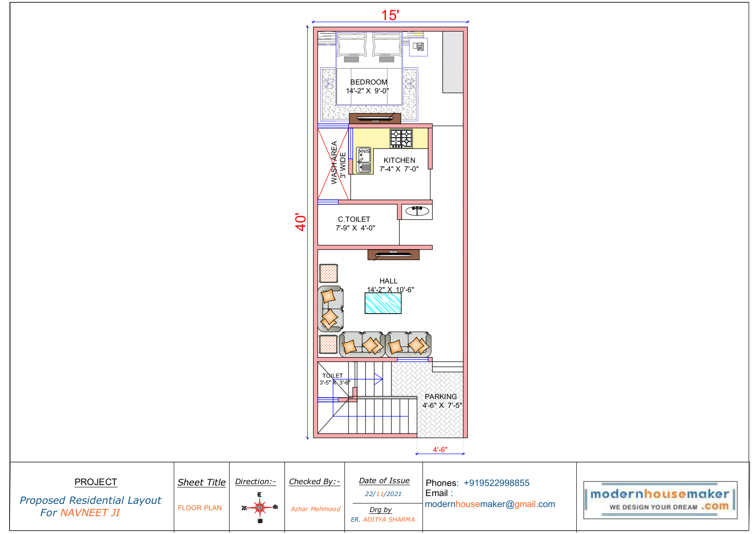The height and width of the screenshot is (534, 756).
Task: Select the right pillow on the bed
Action: (387, 46)
